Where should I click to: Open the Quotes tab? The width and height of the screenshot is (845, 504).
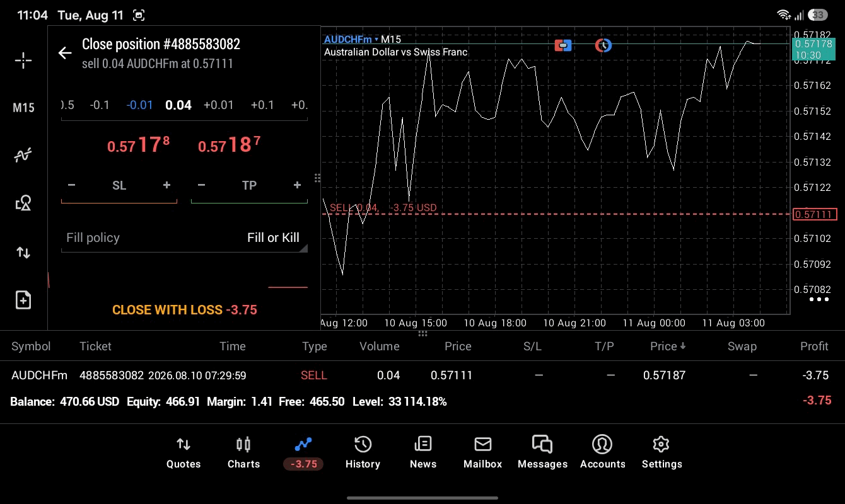[184, 452]
